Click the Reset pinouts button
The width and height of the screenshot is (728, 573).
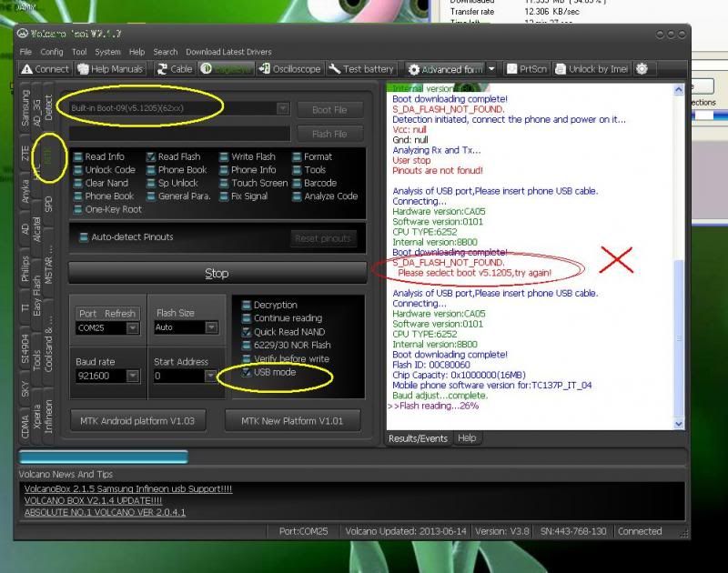[x=323, y=238]
